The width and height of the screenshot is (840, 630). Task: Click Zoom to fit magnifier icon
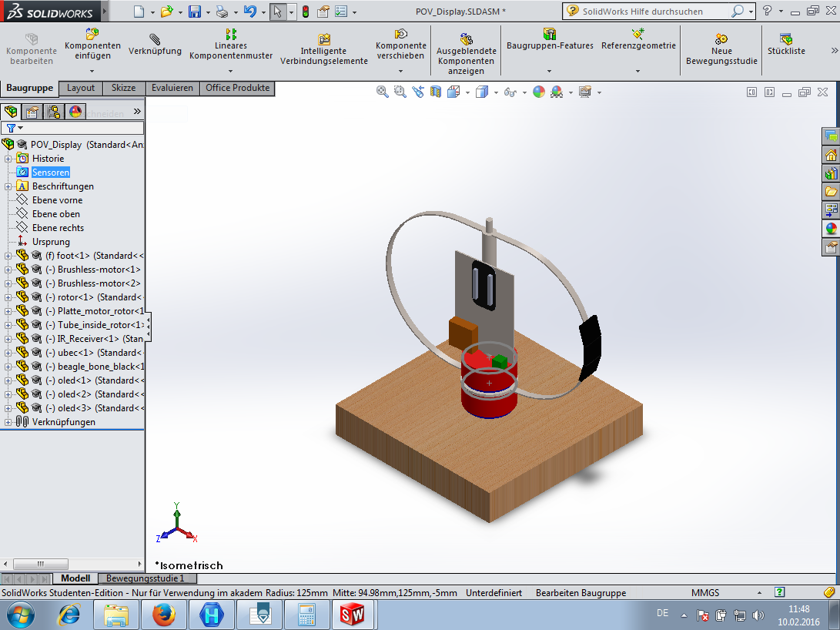382,92
